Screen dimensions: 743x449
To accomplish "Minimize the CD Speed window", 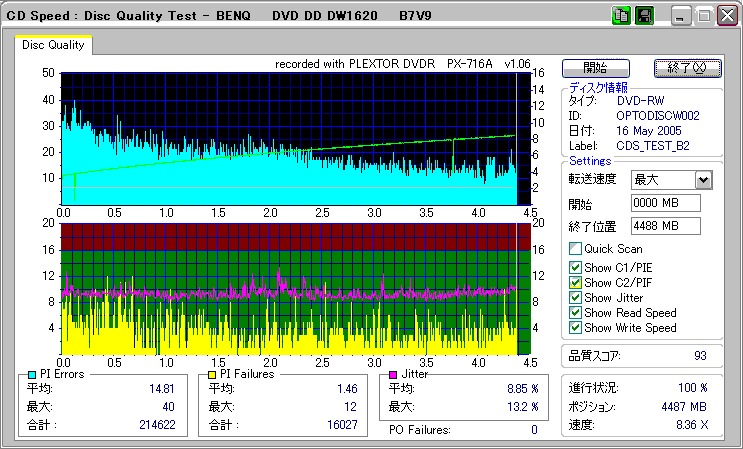I will point(681,15).
